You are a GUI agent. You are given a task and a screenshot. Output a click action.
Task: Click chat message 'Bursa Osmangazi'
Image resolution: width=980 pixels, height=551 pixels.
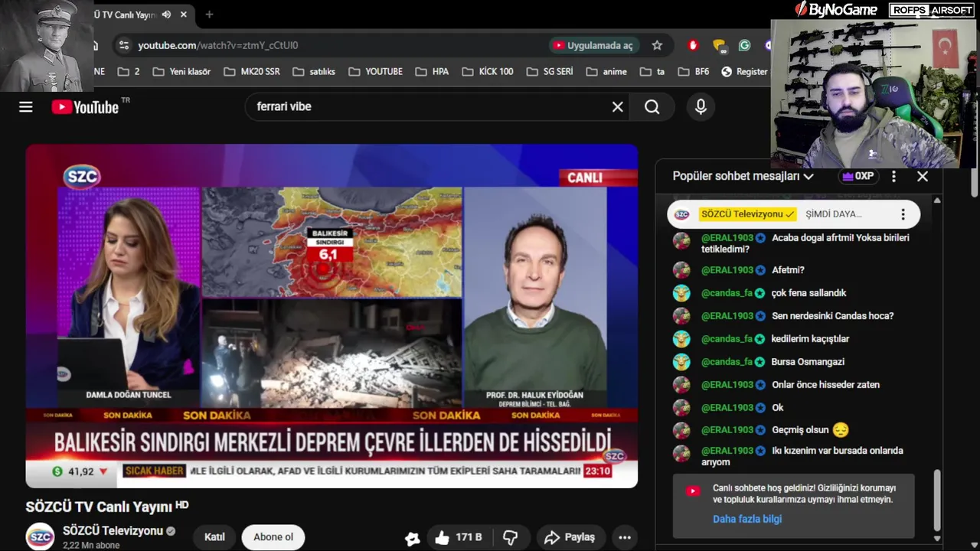click(x=808, y=361)
